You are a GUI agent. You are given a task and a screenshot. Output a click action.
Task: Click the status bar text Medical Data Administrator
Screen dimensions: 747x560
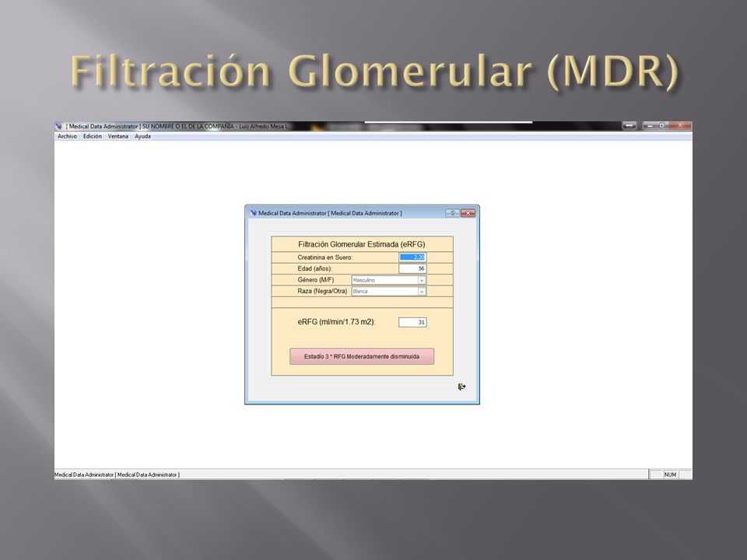(x=117, y=474)
